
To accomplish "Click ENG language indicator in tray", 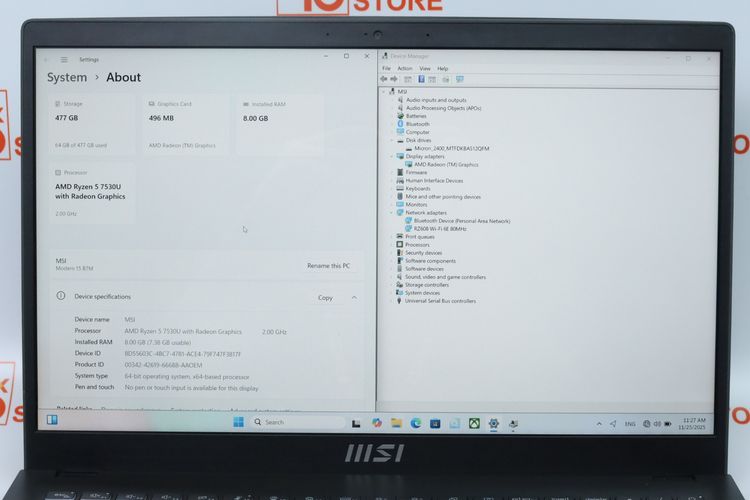I will 630,424.
